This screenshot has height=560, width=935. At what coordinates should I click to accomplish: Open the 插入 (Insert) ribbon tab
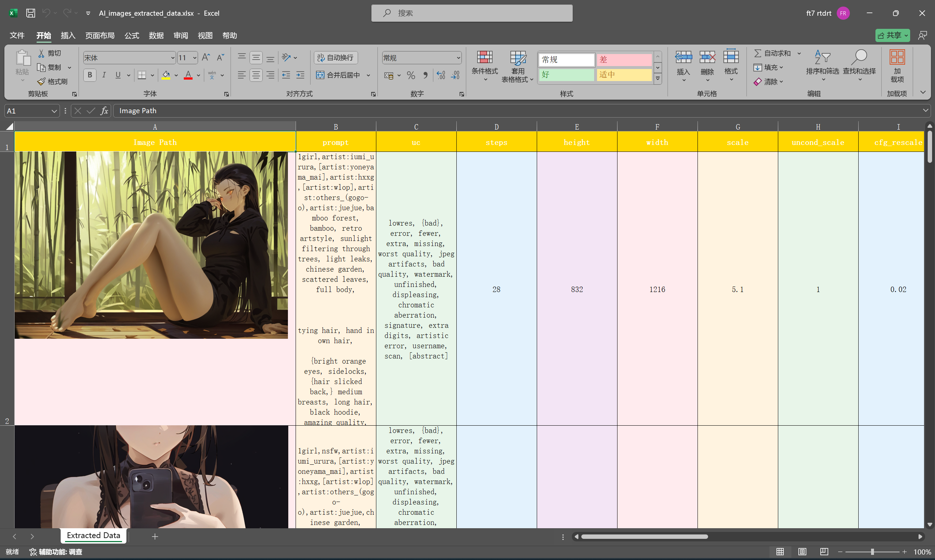(x=68, y=35)
